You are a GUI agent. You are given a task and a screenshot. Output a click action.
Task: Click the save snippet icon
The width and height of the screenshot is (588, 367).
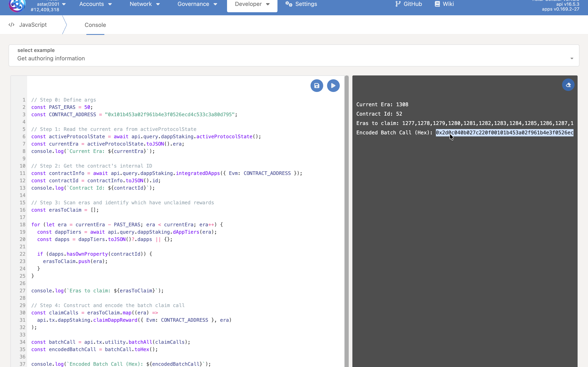[317, 86]
